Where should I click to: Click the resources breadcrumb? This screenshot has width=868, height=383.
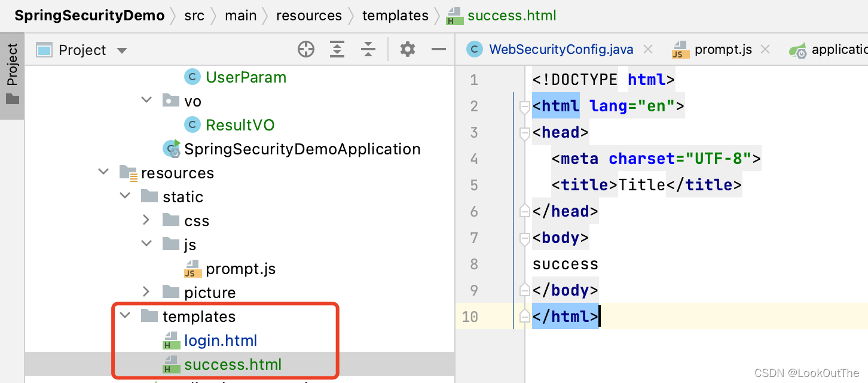click(309, 16)
